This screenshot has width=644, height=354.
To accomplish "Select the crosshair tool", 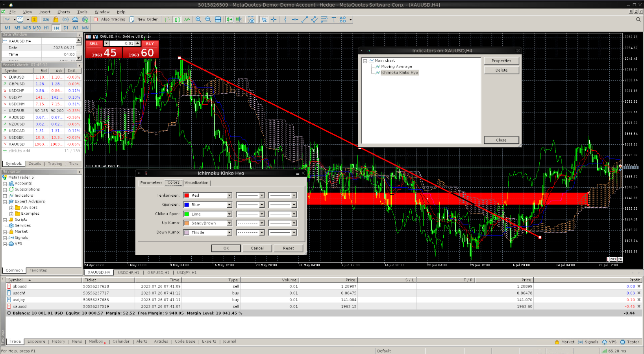I will 274,19.
